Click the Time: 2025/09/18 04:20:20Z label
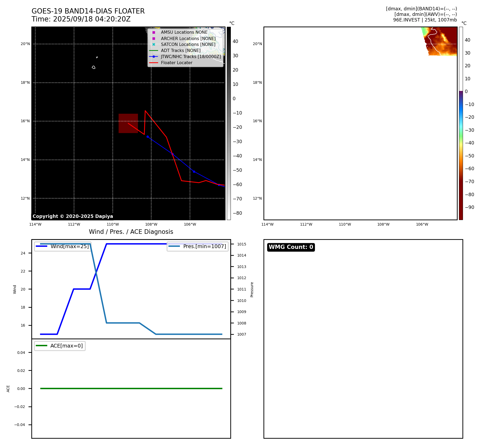This screenshot has width=481, height=448. [x=81, y=19]
